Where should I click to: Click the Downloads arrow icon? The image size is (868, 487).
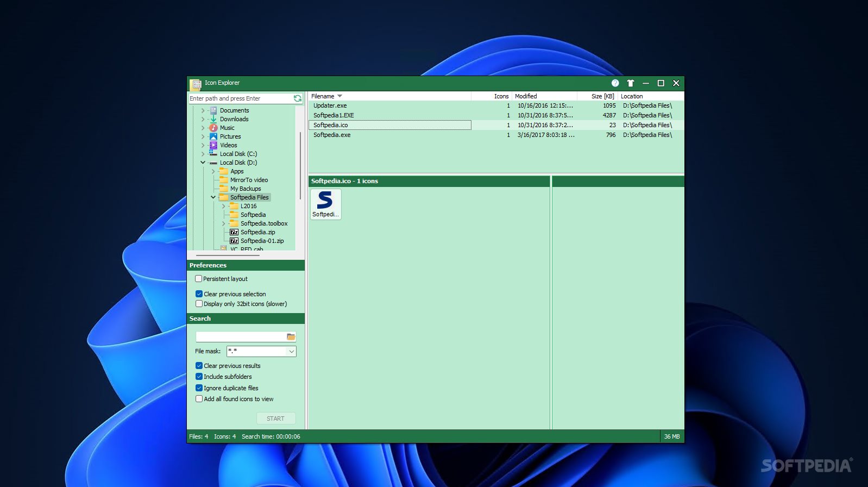[x=213, y=119]
